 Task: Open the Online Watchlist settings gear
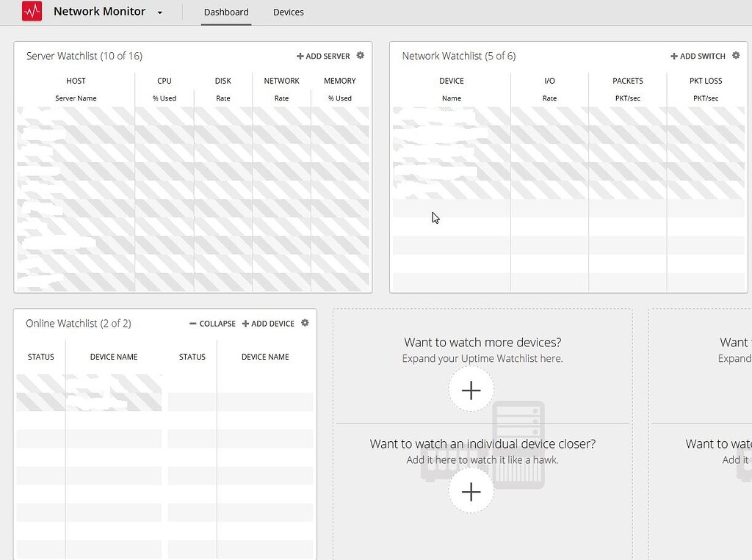(x=305, y=322)
